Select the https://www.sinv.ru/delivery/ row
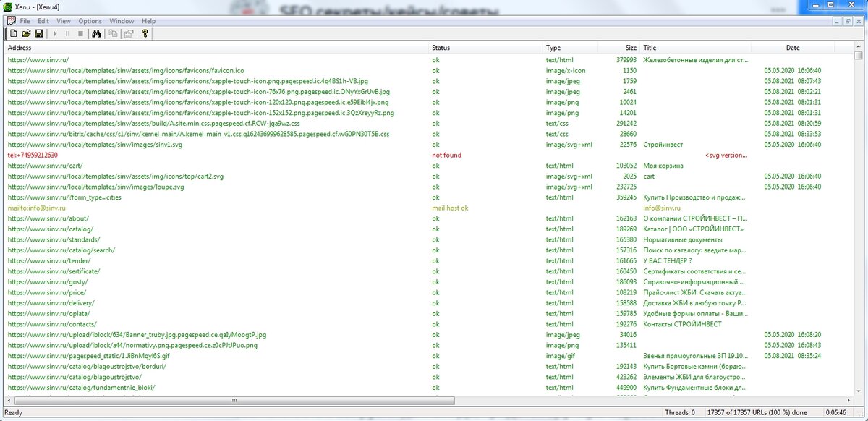 pos(51,303)
